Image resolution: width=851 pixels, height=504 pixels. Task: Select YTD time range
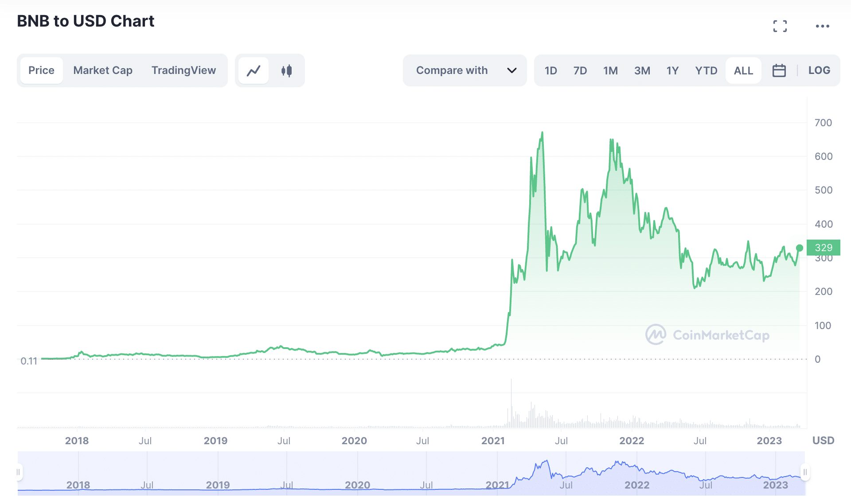[706, 71]
